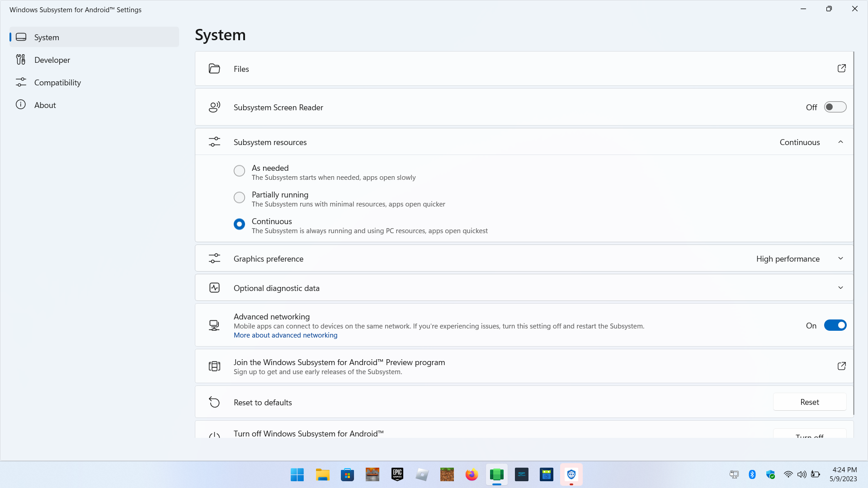Image resolution: width=868 pixels, height=488 pixels.
Task: Open Files via the external link icon
Action: [841, 68]
